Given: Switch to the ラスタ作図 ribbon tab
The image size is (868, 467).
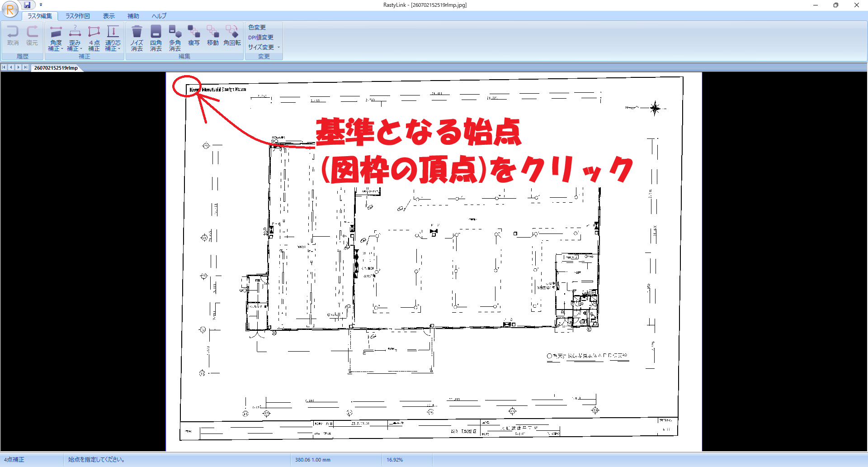Looking at the screenshot, I should 78,16.
